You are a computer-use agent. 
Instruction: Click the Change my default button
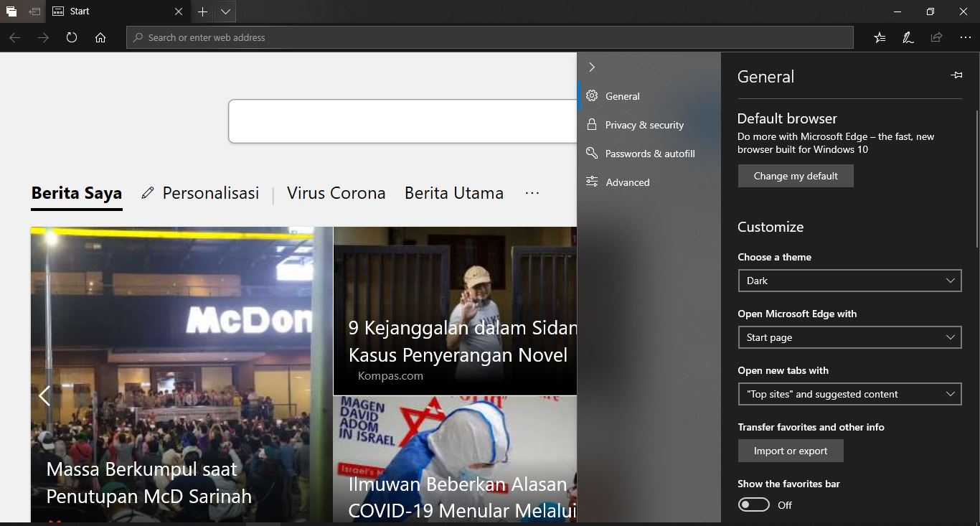[795, 175]
